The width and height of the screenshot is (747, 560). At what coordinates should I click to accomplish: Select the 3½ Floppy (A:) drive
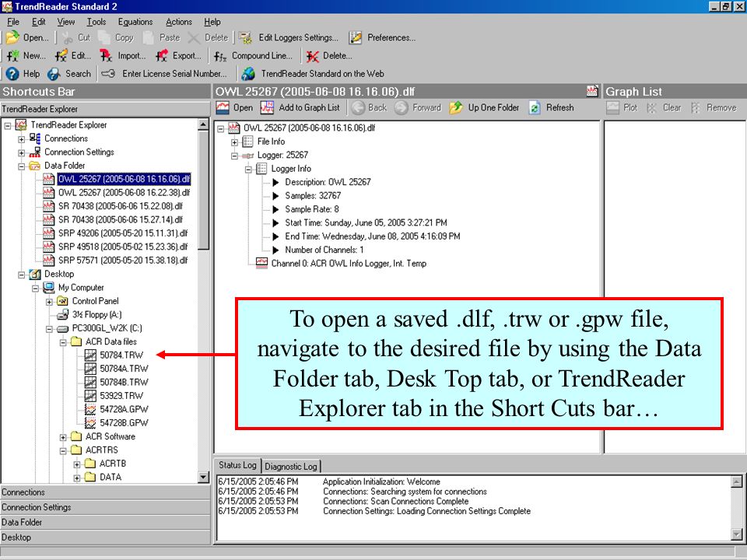(96, 315)
